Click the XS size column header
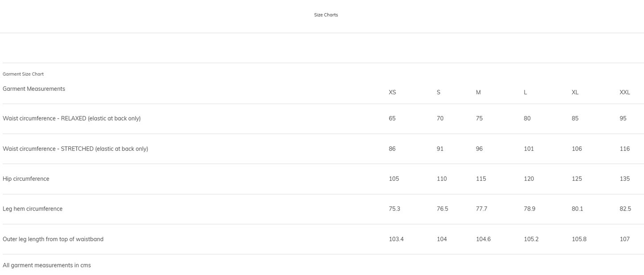644x275 pixels. point(392,93)
